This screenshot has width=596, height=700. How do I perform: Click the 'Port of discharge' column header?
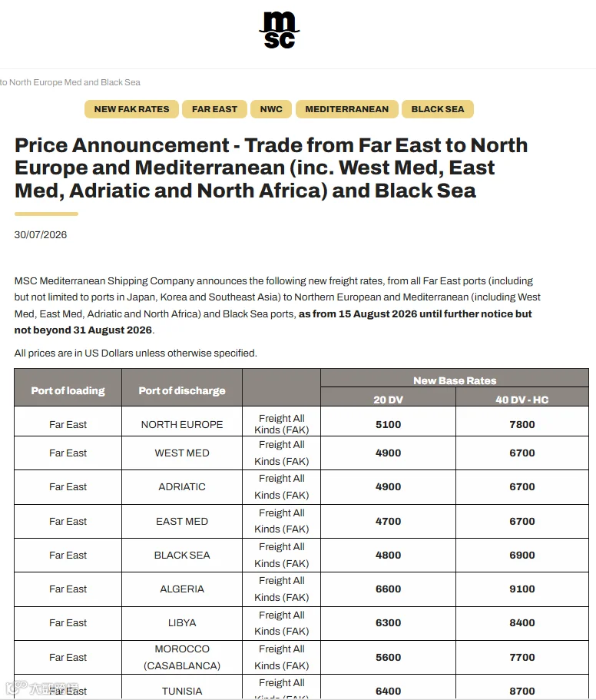[x=182, y=390]
